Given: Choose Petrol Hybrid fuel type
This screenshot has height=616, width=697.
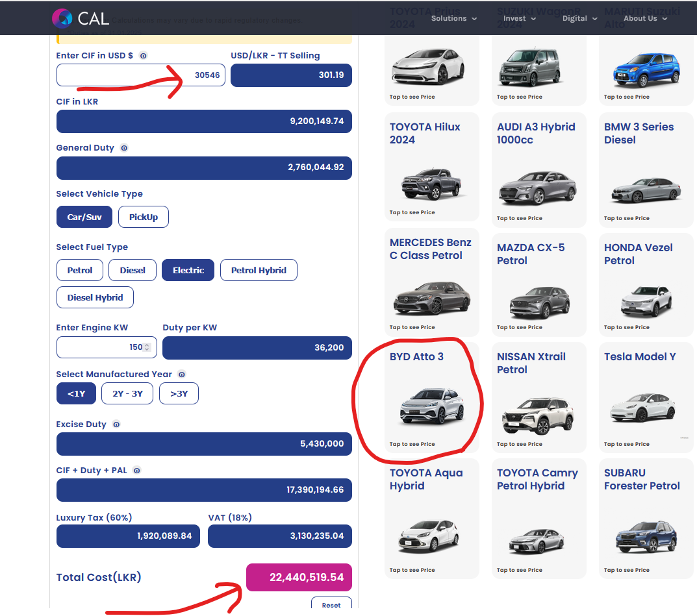Looking at the screenshot, I should 259,271.
